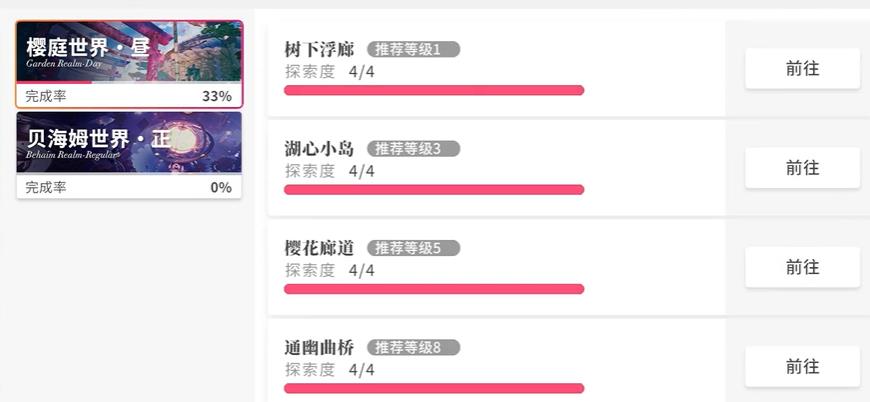This screenshot has width=870, height=402.
Task: Click the 通幽曲桥 exploration progress bar
Action: pos(434,388)
